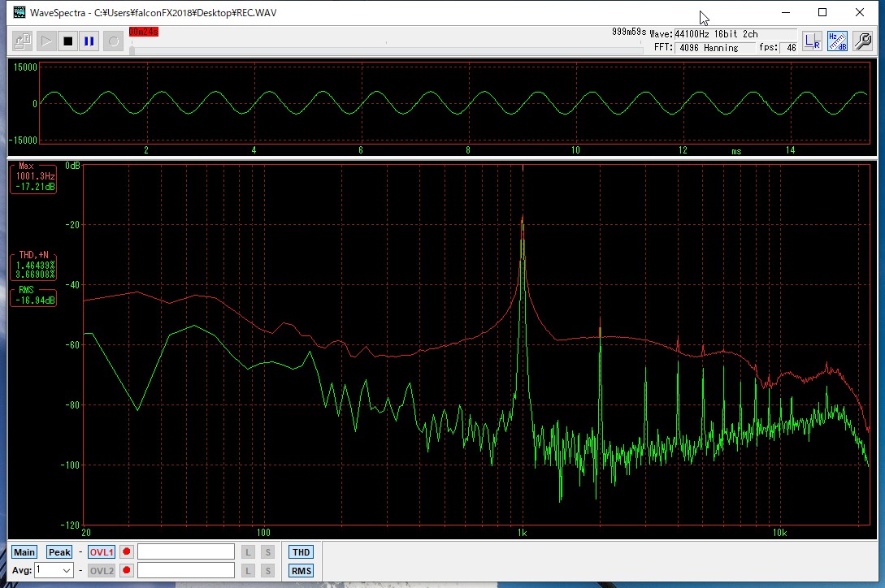Click the WaveSpectra title bar app icon
The image size is (885, 588).
click(x=19, y=12)
